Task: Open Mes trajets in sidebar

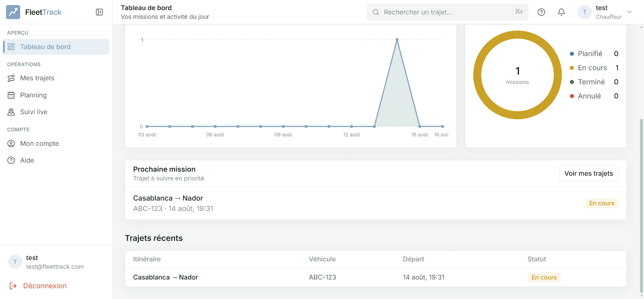Action: click(x=56, y=78)
